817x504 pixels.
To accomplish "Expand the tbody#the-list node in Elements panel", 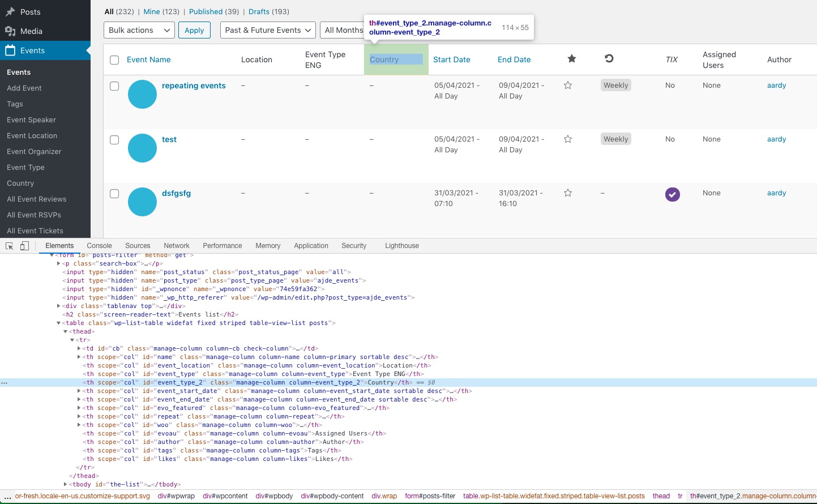I will [66, 484].
